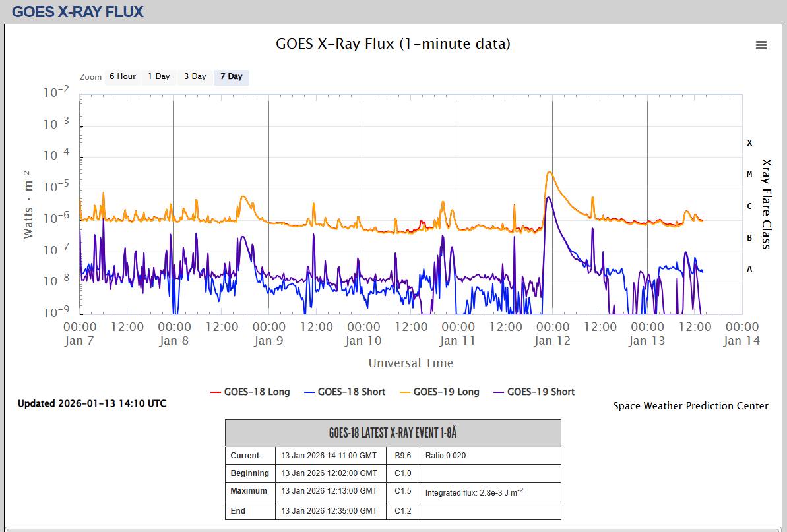The image size is (787, 532).
Task: Select the 6 Hour zoom button
Action: click(x=122, y=76)
